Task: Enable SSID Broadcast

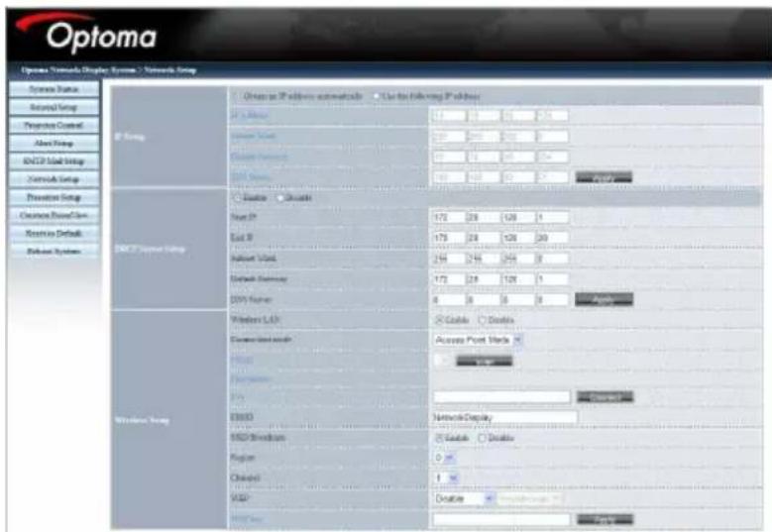Action: [x=439, y=438]
